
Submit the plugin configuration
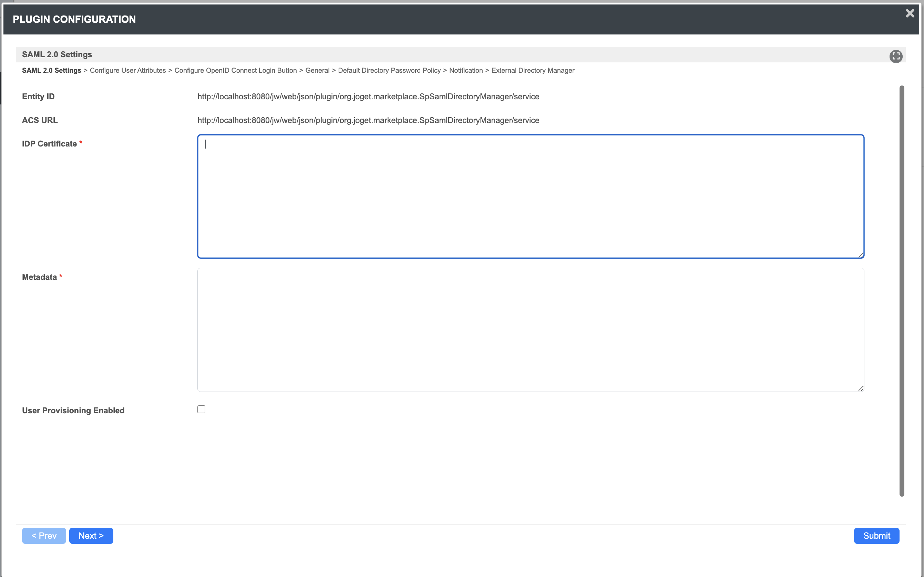(876, 536)
